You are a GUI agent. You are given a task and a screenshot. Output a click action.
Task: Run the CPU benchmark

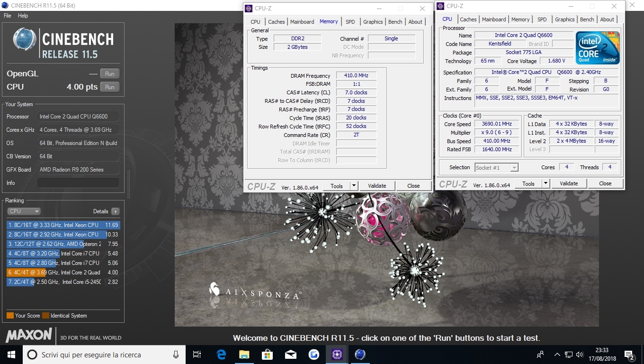coord(110,87)
